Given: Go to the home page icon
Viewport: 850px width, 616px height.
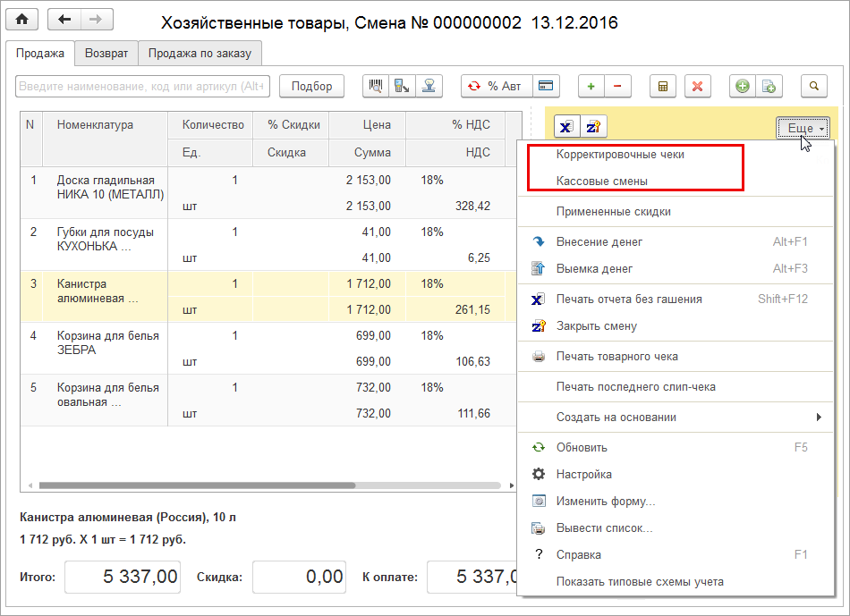Looking at the screenshot, I should coord(22,20).
